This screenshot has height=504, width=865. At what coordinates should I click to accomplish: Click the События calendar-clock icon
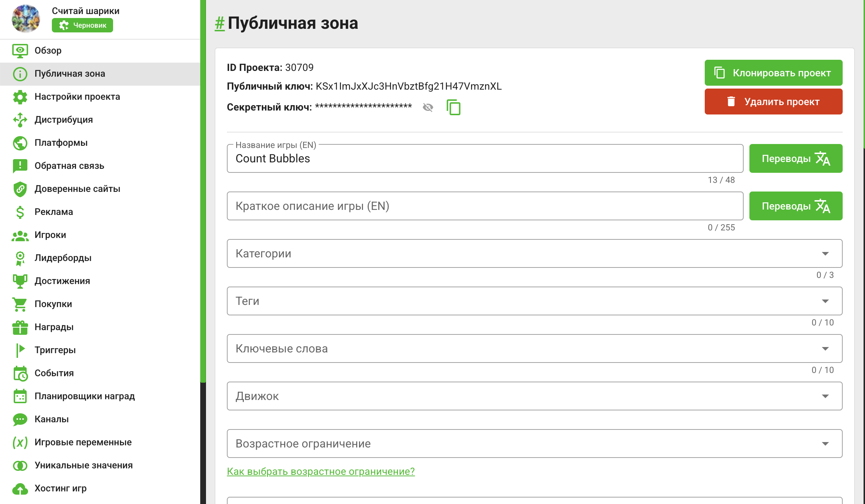tap(20, 373)
